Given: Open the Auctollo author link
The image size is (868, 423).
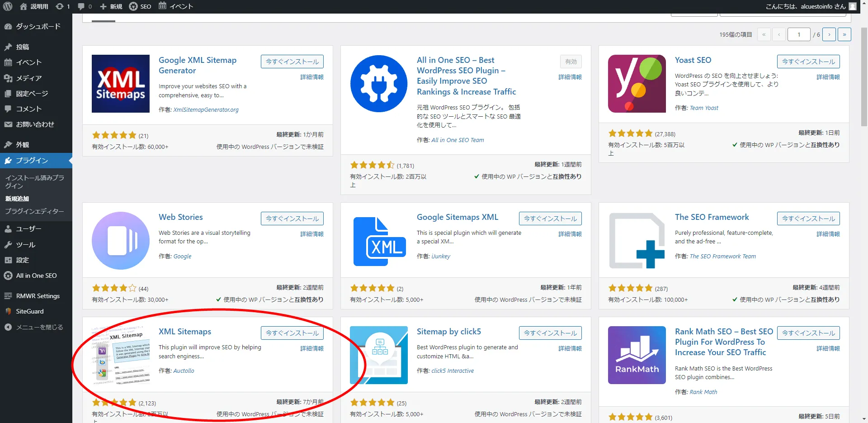Looking at the screenshot, I should 184,371.
